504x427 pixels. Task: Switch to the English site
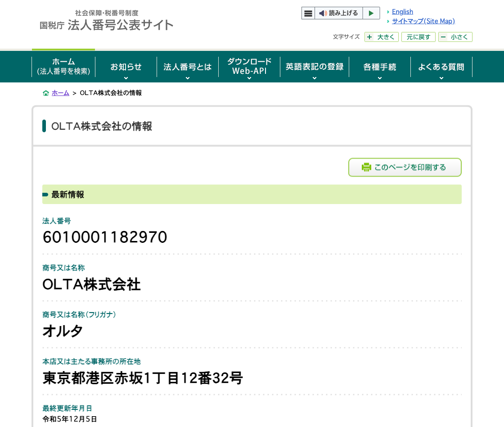point(402,12)
